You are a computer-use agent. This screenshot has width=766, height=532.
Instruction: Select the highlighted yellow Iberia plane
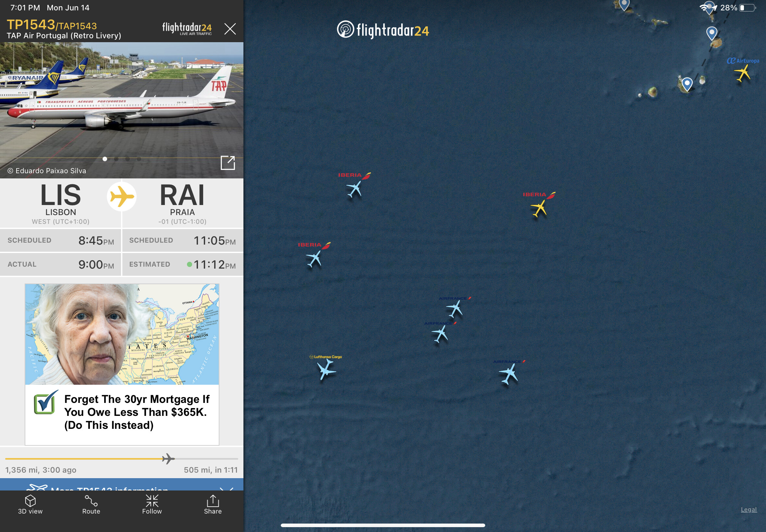[539, 208]
